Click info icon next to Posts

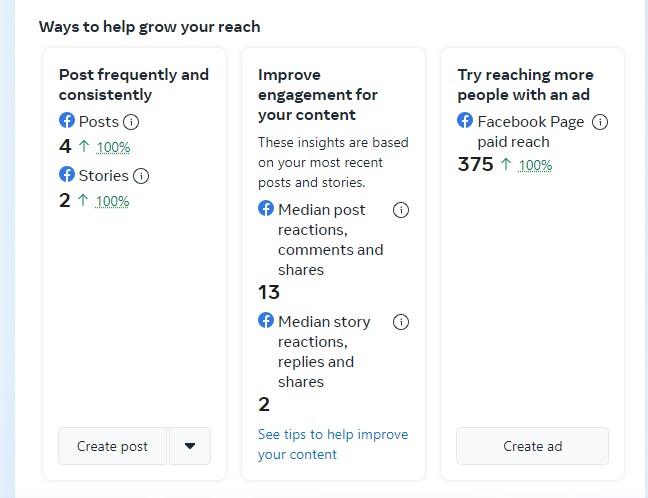pos(131,122)
